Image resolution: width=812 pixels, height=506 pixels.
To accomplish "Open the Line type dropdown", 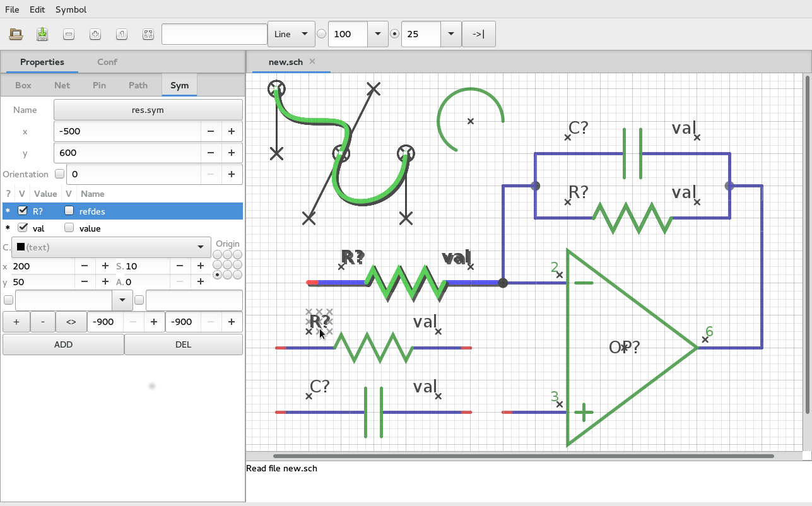I will coord(291,34).
